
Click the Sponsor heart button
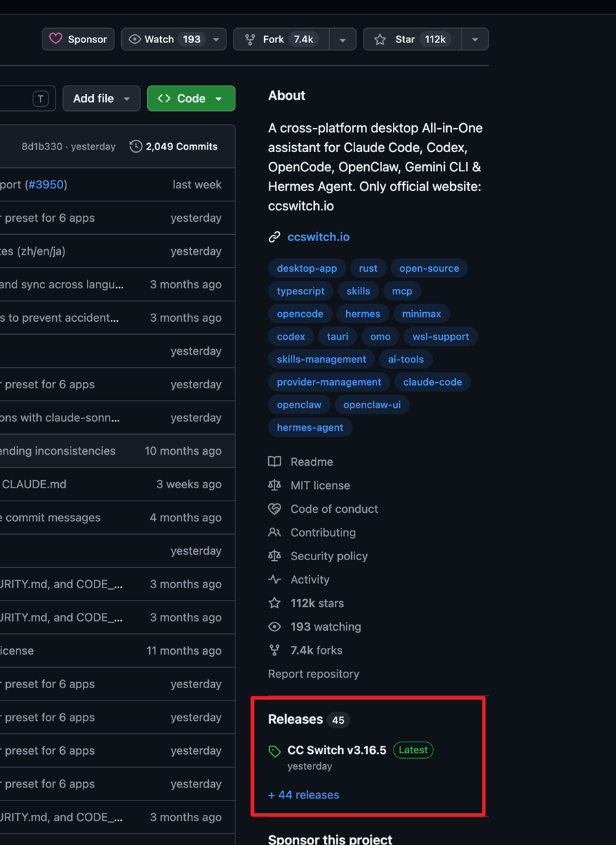(x=77, y=39)
